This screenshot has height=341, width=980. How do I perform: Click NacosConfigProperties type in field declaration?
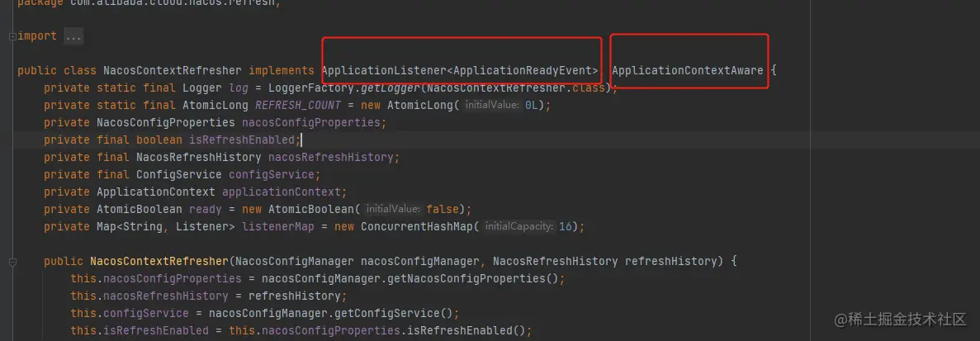point(166,122)
